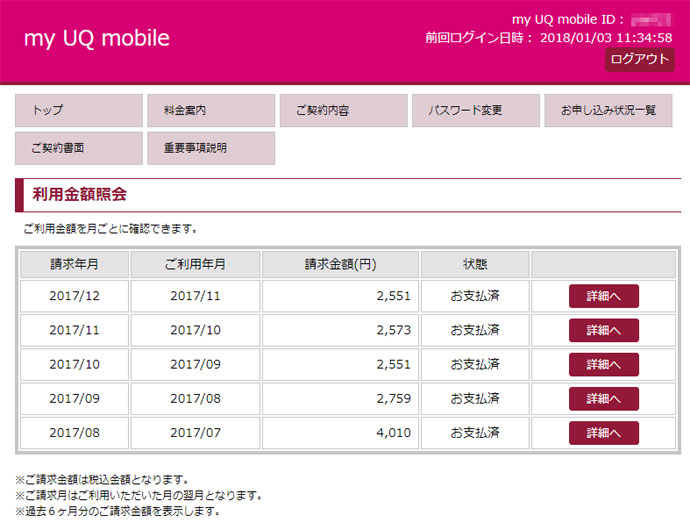Select usage month 2017/08 cell
The width and height of the screenshot is (690, 530).
195,399
